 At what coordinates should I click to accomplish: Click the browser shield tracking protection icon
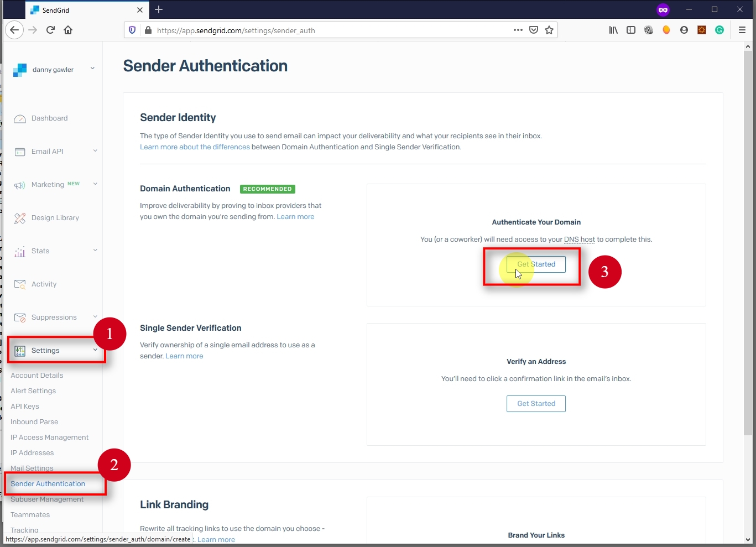point(132,30)
